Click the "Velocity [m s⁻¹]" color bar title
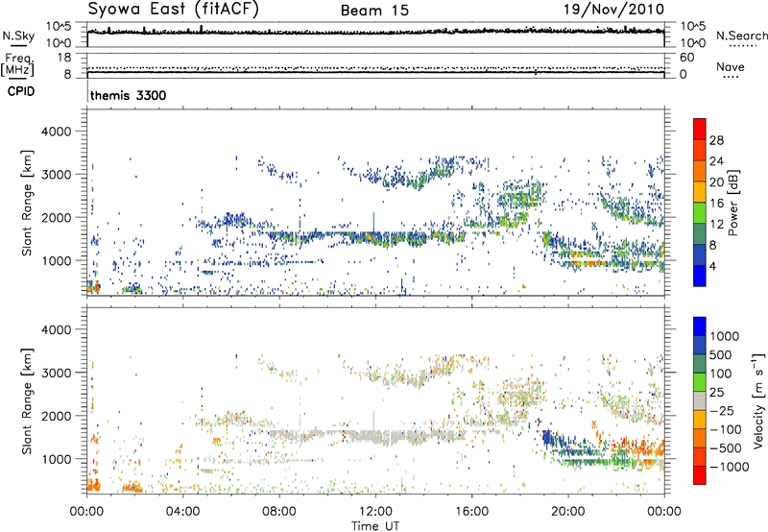Viewport: 768px width, 532px height. [758, 400]
